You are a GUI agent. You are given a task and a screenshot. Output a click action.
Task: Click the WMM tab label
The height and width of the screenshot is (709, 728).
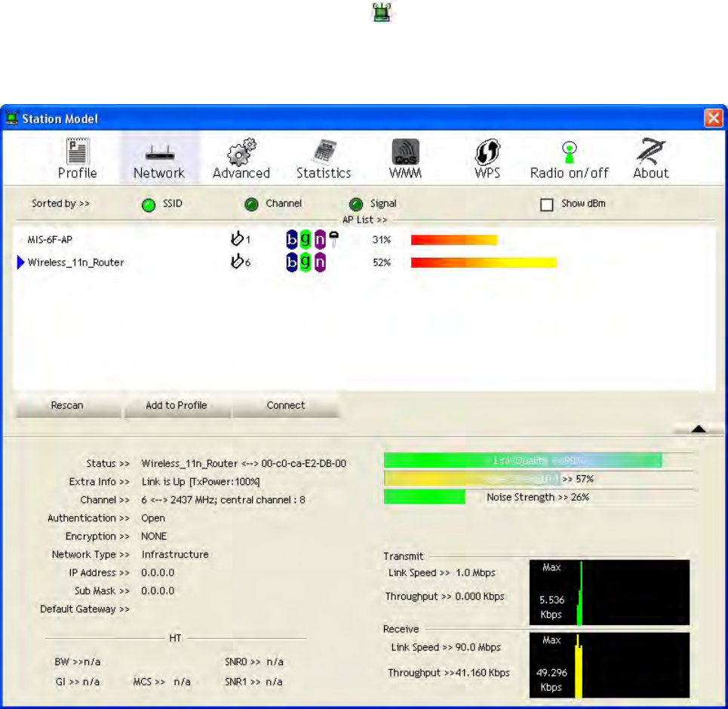[x=405, y=173]
